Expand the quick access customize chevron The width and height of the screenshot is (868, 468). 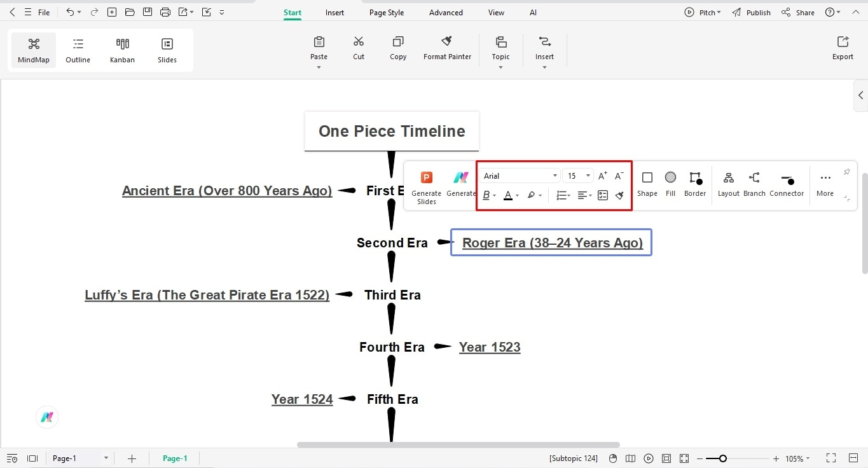point(221,12)
